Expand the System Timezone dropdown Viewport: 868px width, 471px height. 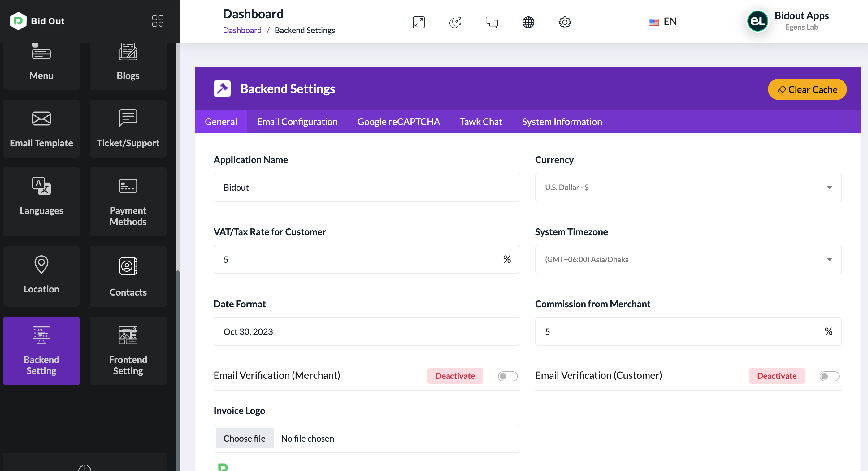pos(688,259)
